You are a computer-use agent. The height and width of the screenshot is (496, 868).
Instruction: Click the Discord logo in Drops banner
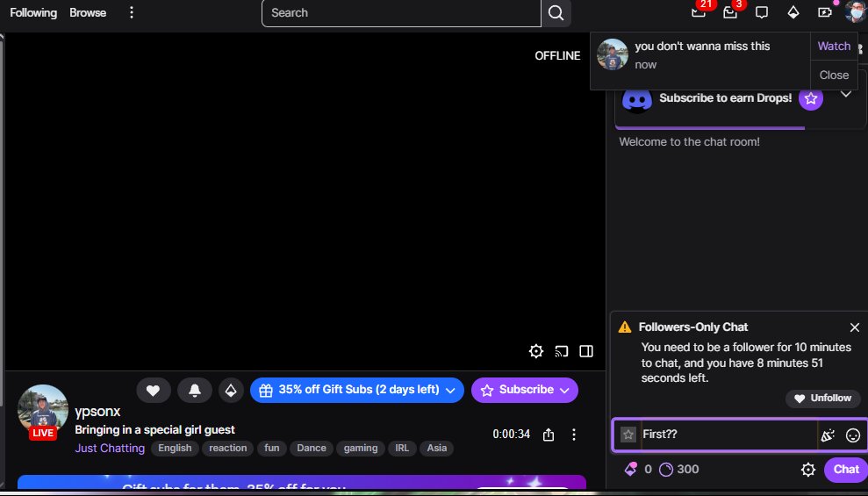636,100
